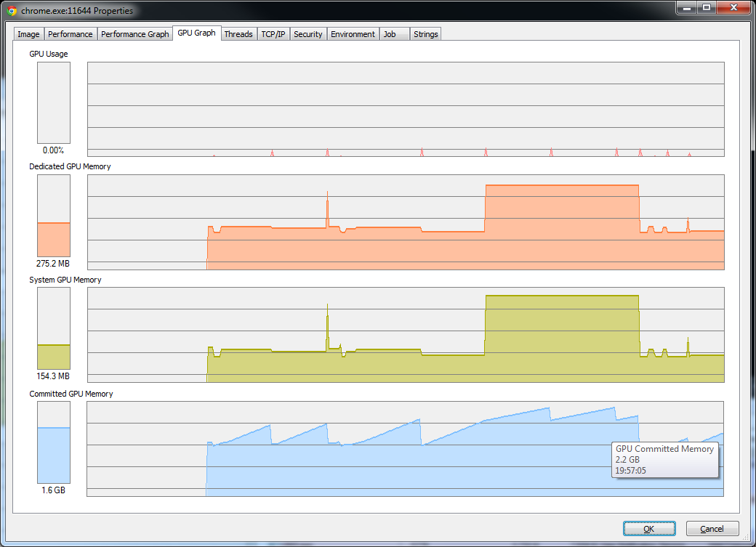Image resolution: width=756 pixels, height=547 pixels.
Task: Click the Chrome icon in title bar
Action: coord(12,11)
